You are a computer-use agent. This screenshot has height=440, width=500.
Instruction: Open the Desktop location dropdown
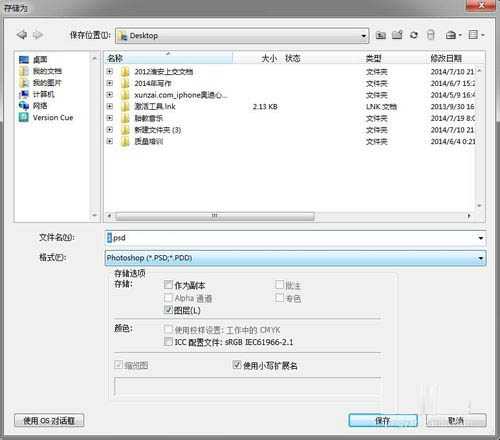pos(242,36)
